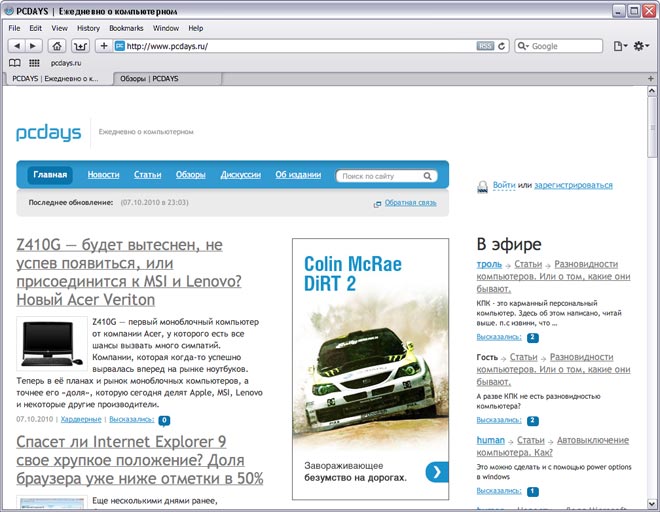Switch to the Обзоры | PCDAYS tab

(x=168, y=79)
